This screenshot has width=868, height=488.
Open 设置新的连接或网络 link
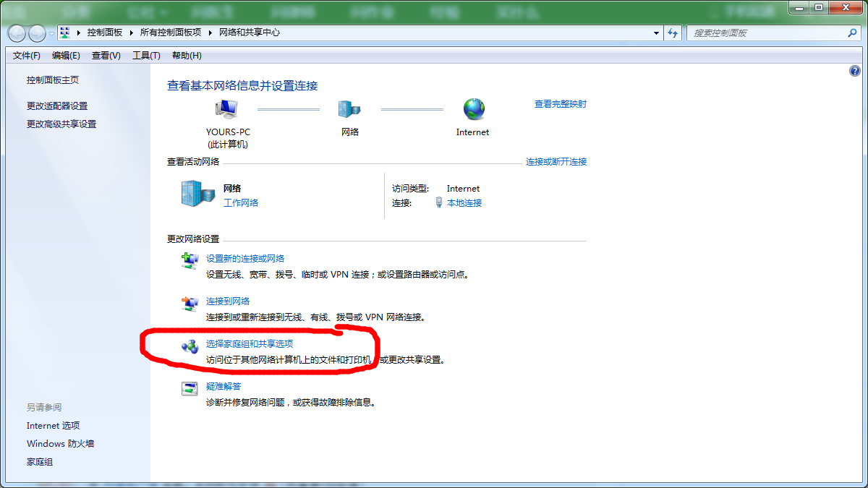pyautogui.click(x=245, y=259)
